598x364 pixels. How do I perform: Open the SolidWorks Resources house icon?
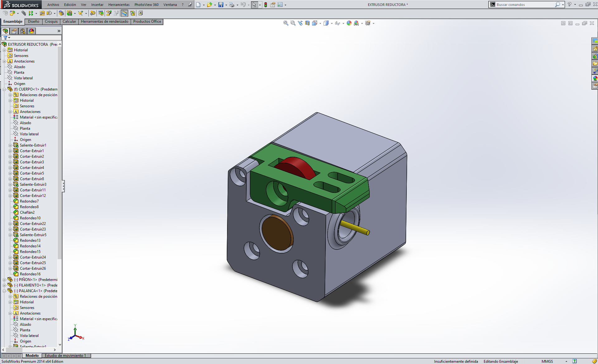(595, 49)
